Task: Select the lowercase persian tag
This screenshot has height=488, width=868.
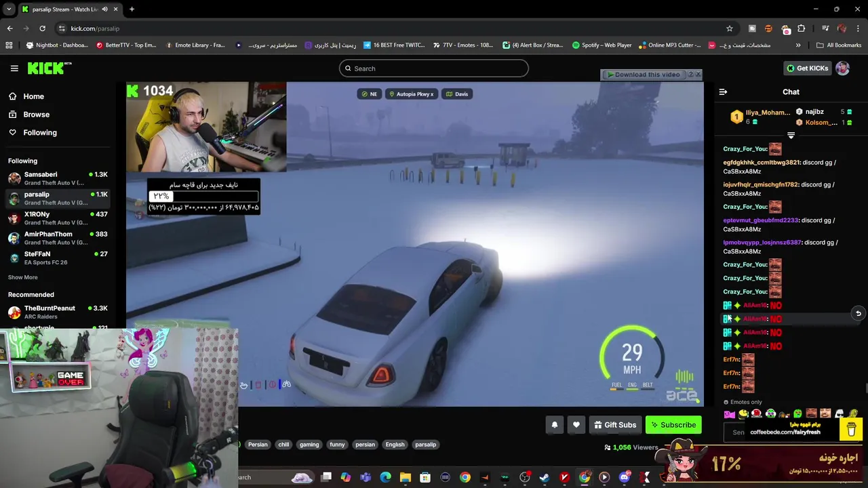Action: pyautogui.click(x=365, y=445)
